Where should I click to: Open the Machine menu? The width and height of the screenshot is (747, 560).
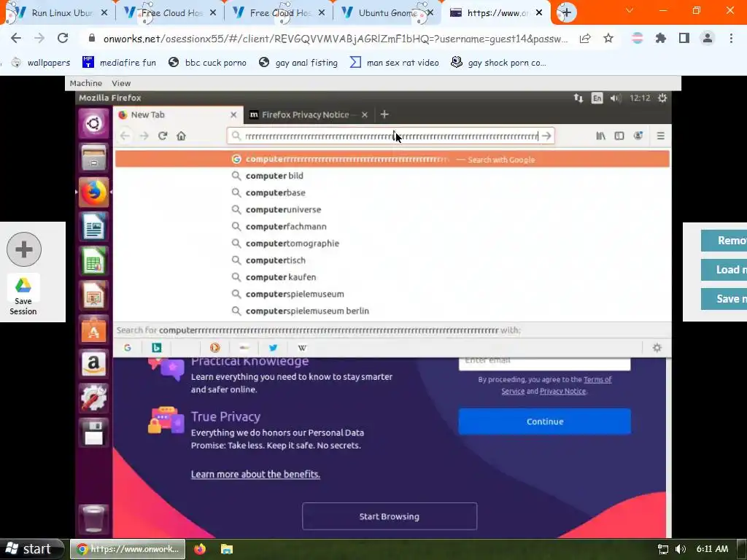click(86, 83)
